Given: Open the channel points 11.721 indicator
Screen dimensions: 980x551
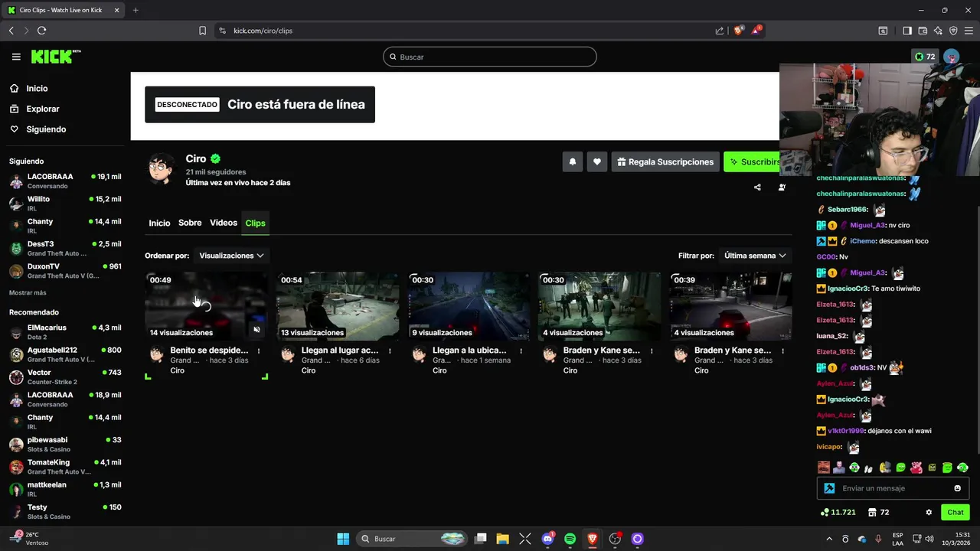Looking at the screenshot, I should pyautogui.click(x=838, y=512).
